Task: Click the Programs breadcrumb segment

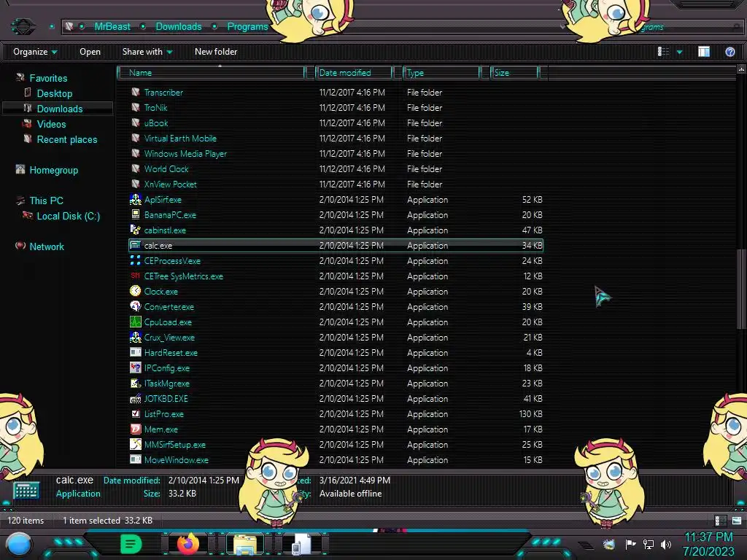Action: click(x=248, y=27)
